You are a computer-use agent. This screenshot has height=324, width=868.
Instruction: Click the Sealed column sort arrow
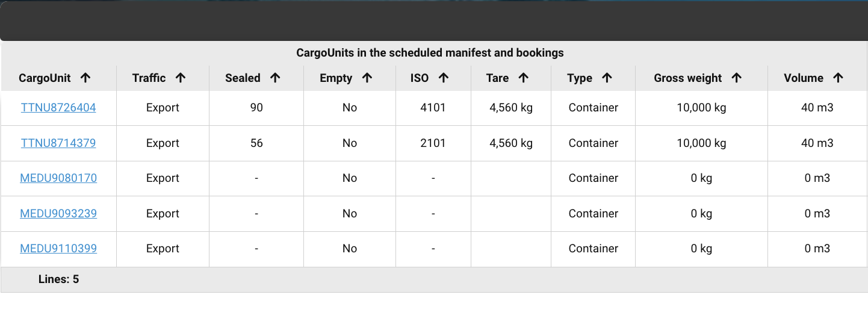point(275,78)
